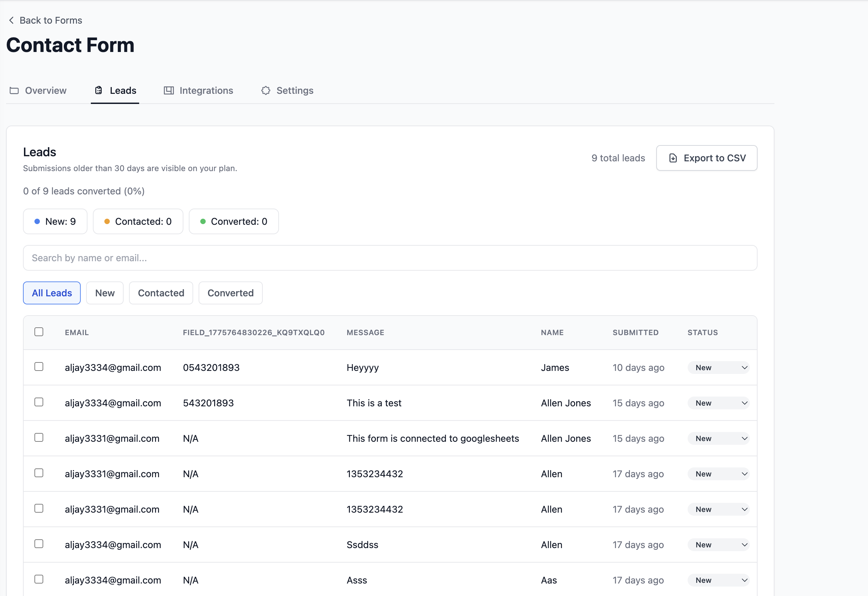Viewport: 868px width, 596px height.
Task: Click the Leads clipboard icon
Action: (99, 90)
